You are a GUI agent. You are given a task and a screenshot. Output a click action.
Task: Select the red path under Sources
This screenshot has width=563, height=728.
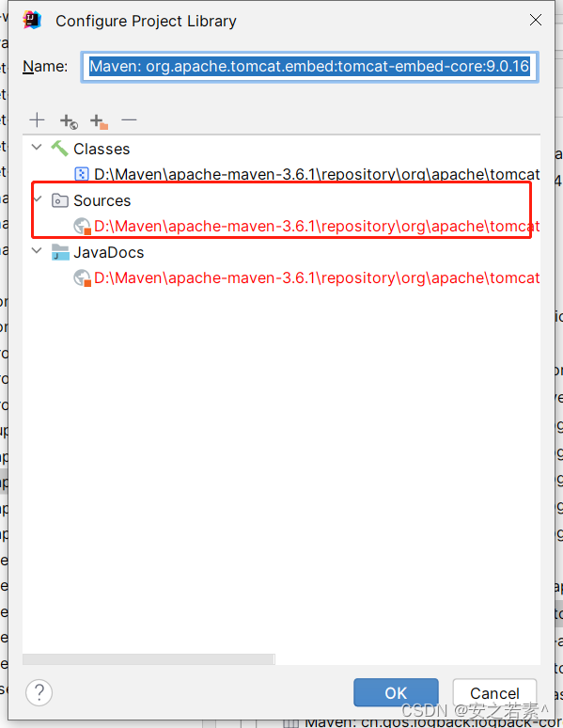pos(317,227)
